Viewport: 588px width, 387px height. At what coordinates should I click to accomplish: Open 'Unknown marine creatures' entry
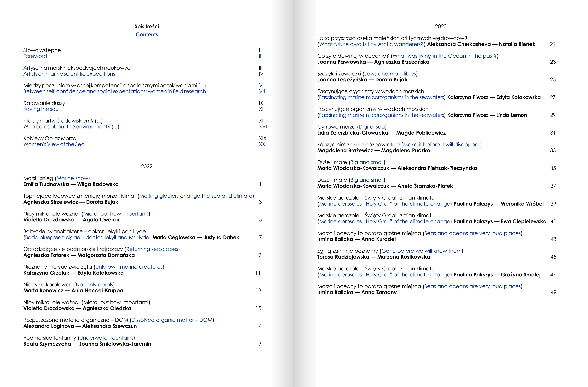click(x=129, y=267)
